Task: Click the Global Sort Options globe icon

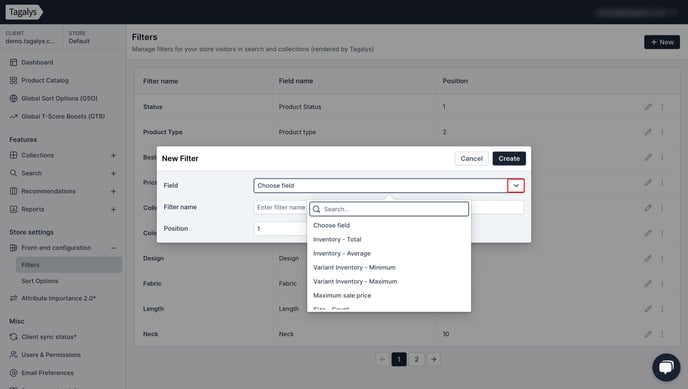Action: coord(14,98)
